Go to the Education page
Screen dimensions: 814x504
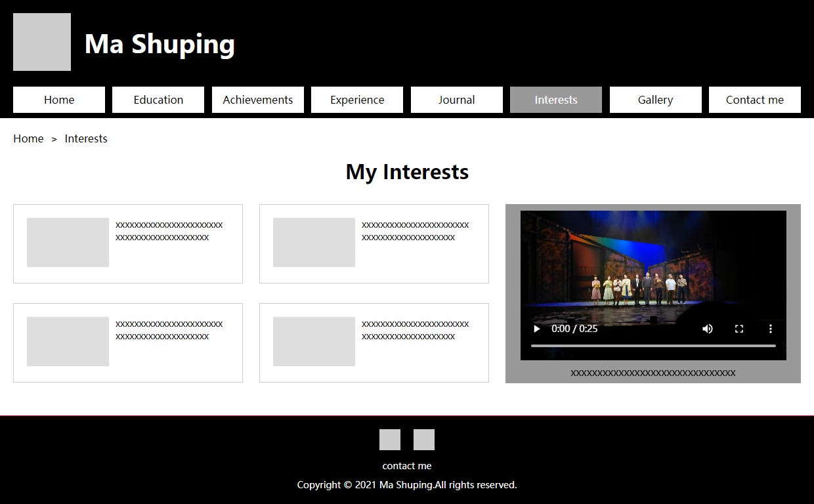158,100
